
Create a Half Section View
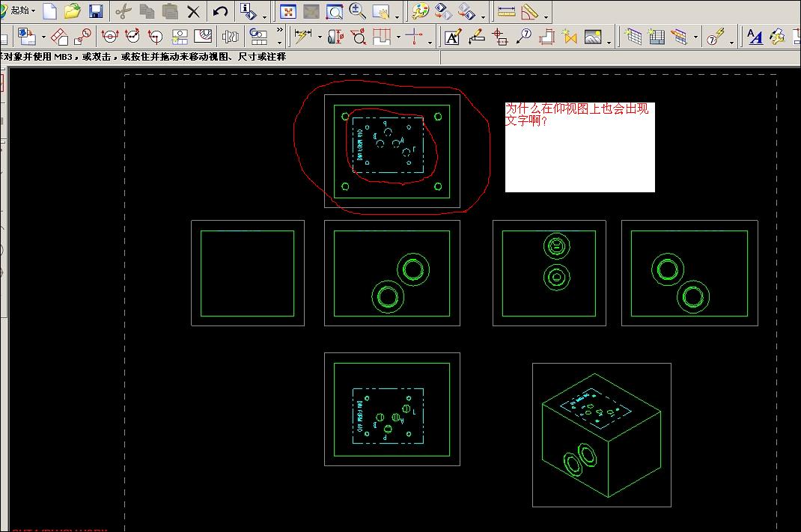point(133,36)
